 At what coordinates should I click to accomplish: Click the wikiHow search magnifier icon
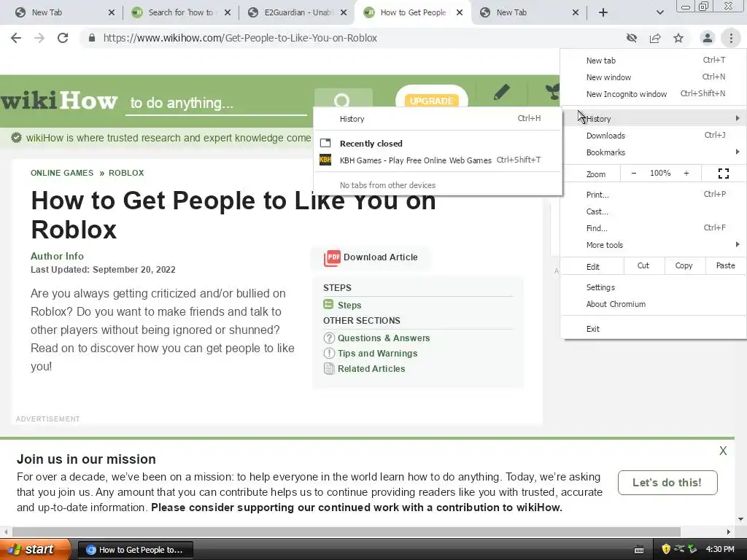(x=341, y=101)
